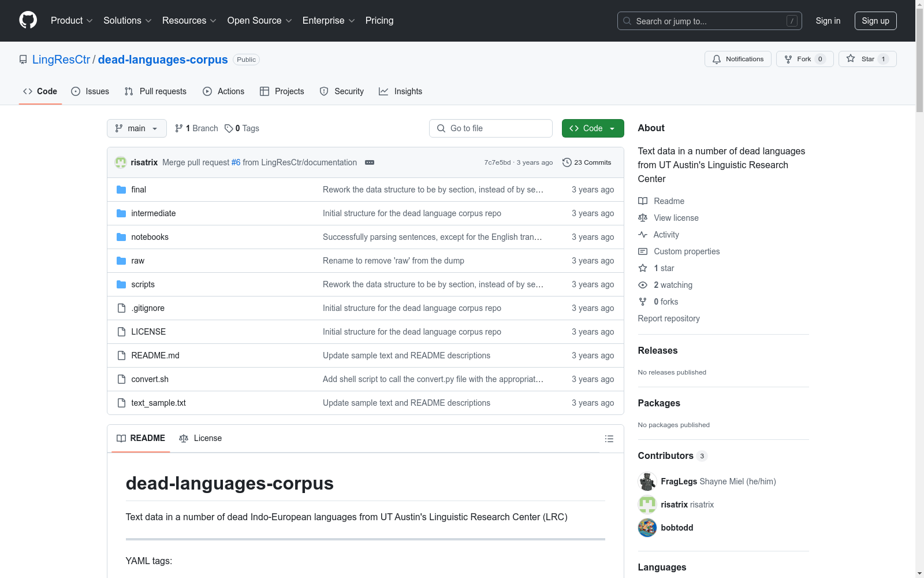Open bobtodd contributor avatar
This screenshot has height=578, width=924.
coord(647,528)
